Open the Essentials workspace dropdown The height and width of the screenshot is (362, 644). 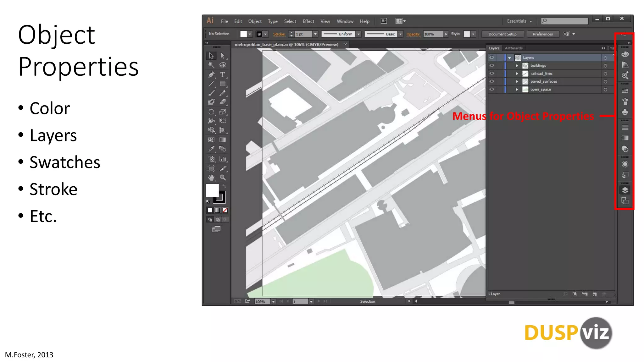point(519,21)
